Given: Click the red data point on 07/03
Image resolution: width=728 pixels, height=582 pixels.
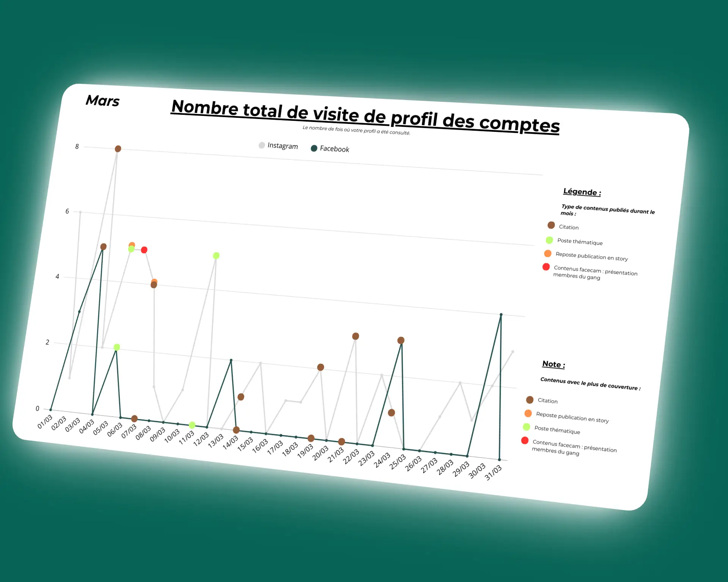Looking at the screenshot, I should (144, 250).
